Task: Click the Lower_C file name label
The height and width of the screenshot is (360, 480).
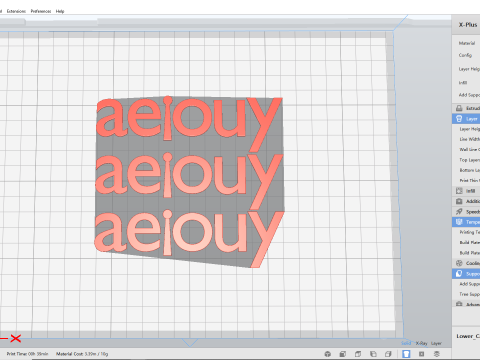Action: (x=468, y=336)
